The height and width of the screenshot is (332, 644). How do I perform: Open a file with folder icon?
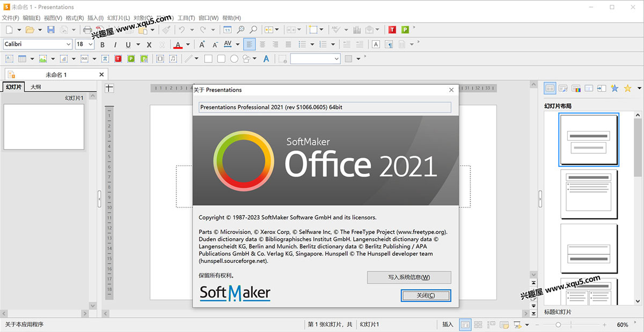[30, 30]
